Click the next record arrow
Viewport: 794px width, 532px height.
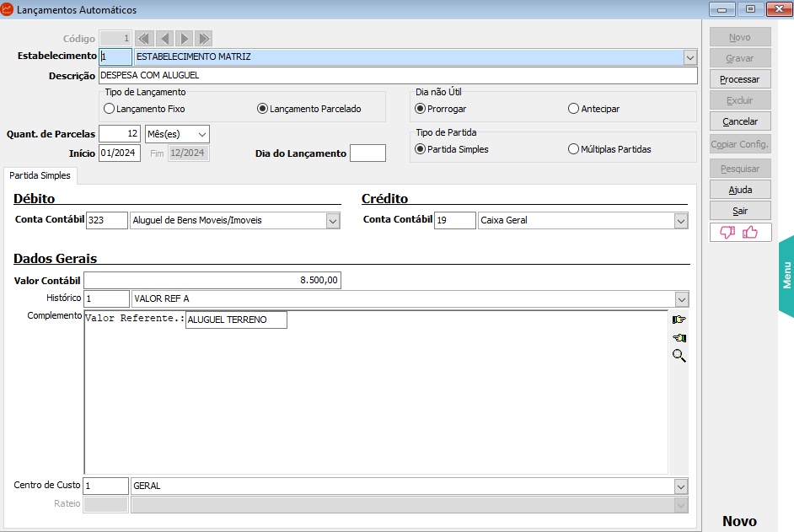click(184, 39)
